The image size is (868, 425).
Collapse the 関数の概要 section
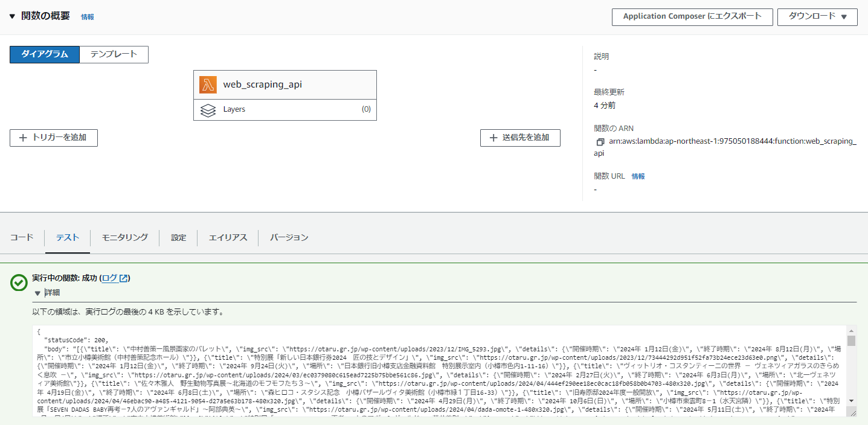coord(12,16)
